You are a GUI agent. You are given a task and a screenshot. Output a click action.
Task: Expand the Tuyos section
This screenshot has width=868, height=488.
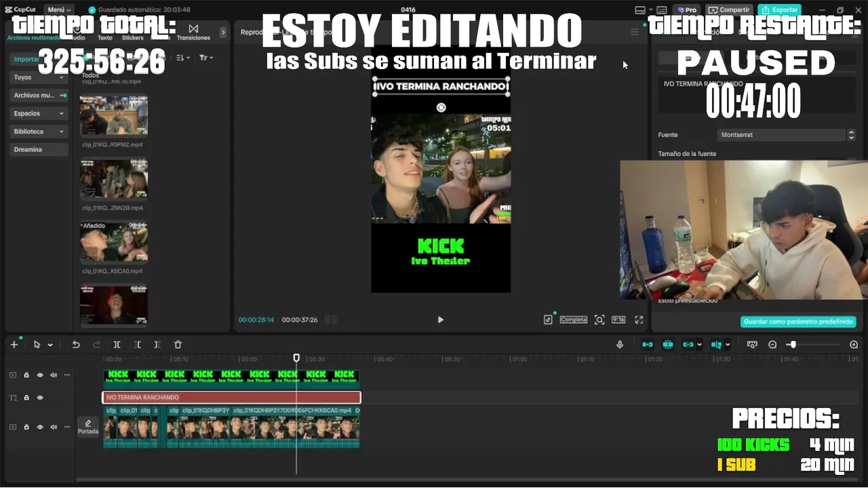[x=39, y=77]
